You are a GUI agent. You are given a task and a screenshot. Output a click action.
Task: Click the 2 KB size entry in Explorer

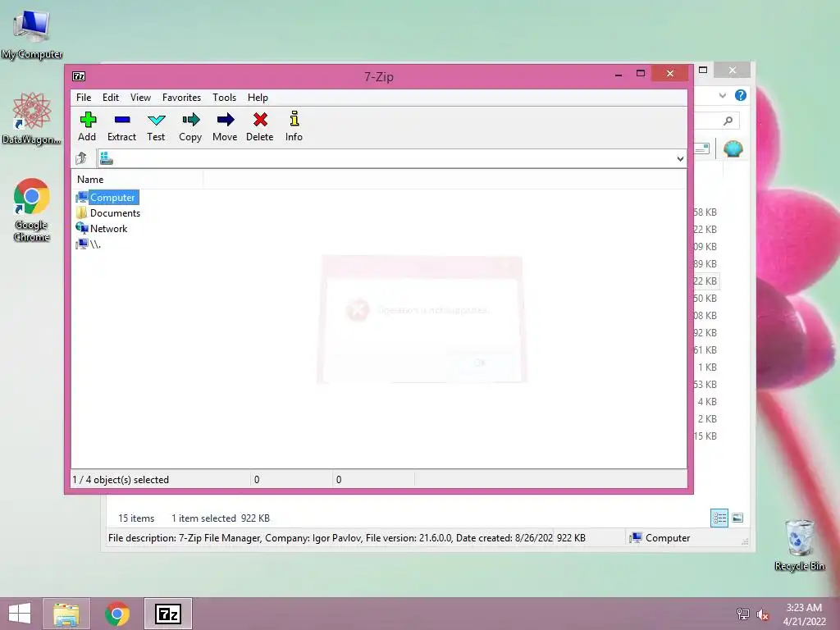(707, 418)
